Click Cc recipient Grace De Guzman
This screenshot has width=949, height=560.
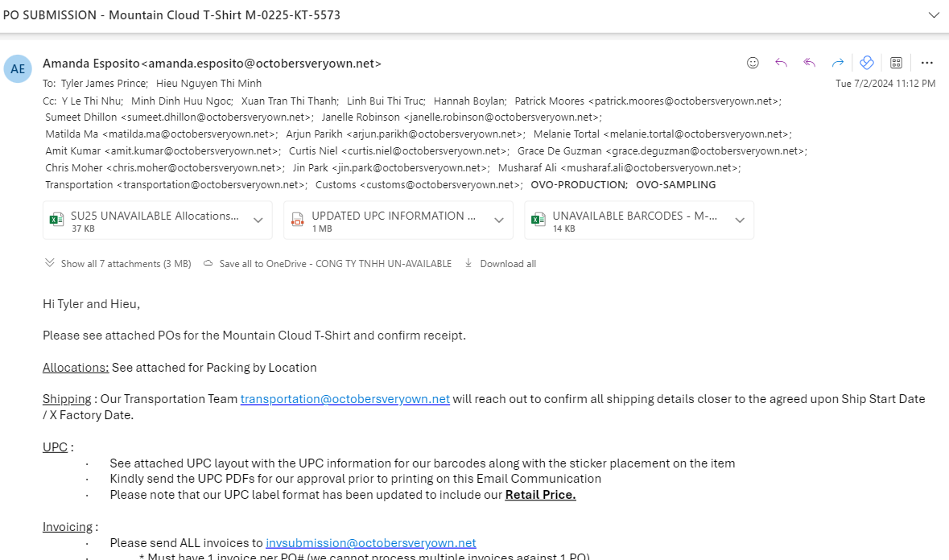662,151
